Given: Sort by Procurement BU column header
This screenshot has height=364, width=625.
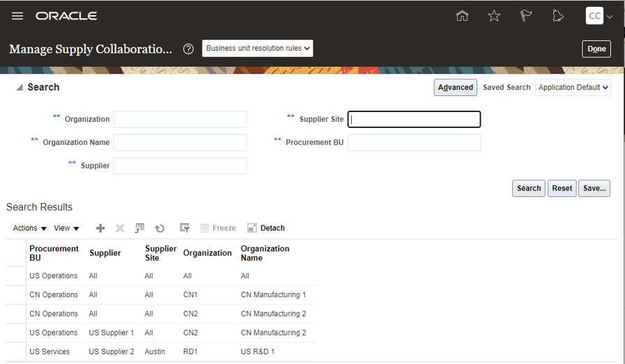Looking at the screenshot, I should point(54,253).
